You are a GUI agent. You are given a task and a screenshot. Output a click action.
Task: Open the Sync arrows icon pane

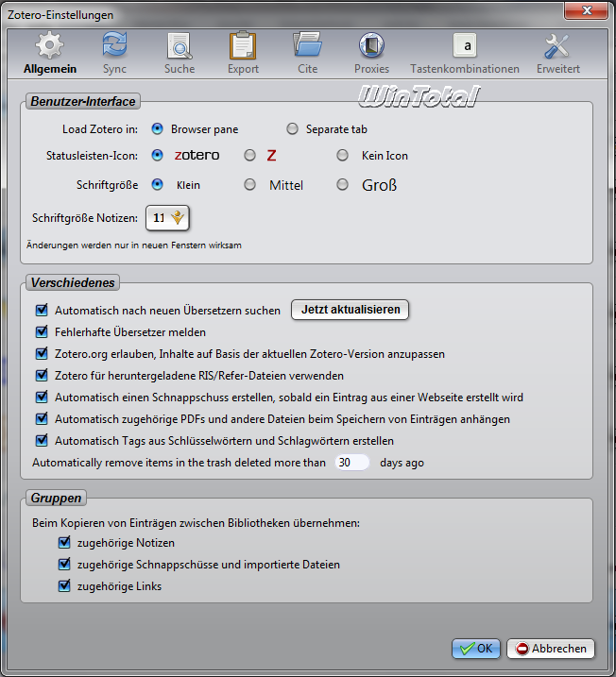(114, 53)
